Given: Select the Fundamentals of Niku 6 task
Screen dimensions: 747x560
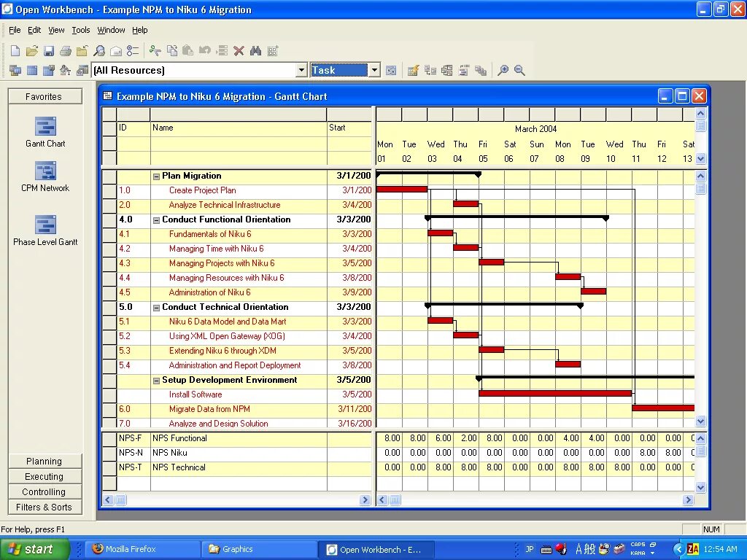Looking at the screenshot, I should pyautogui.click(x=210, y=234).
